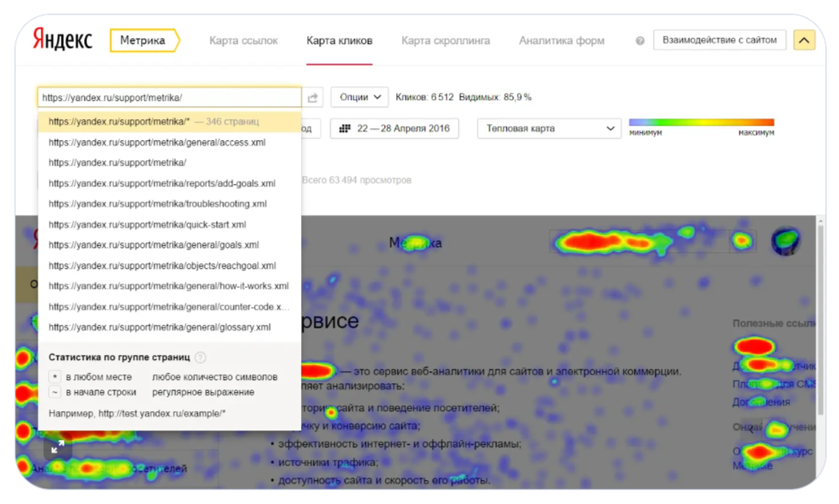Pick suggestion https://yandex.ru/support/metrika/
Image resolution: width=839 pixels, height=504 pixels.
169,162
